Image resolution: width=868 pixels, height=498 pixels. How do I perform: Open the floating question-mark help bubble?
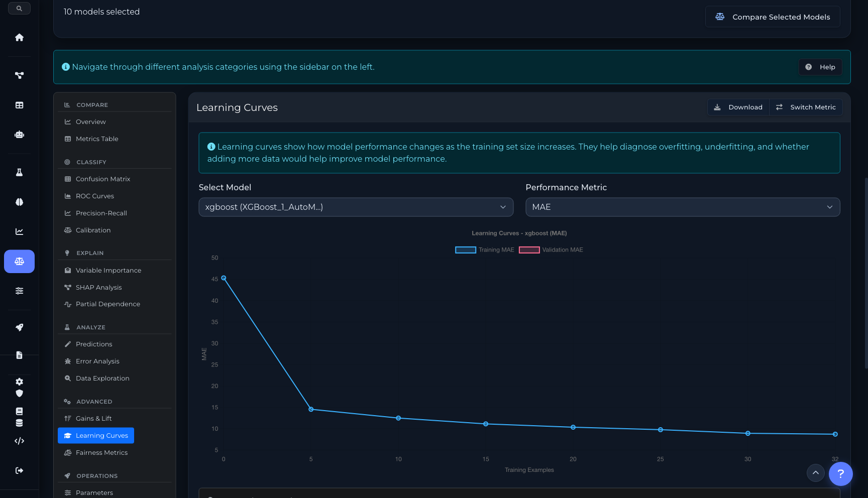pos(840,473)
